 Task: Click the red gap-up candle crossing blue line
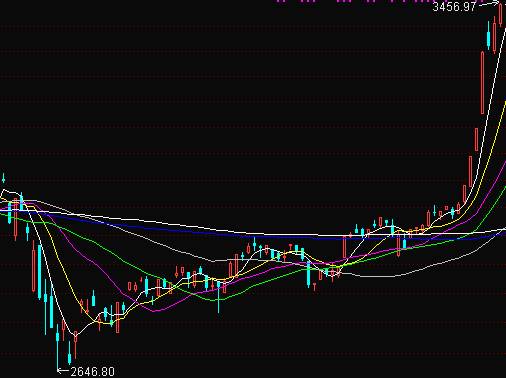coord(344,246)
